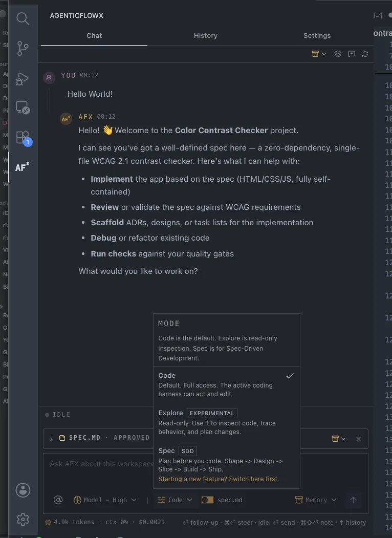Select the AFX AgenticFlowX sidebar icon
The image size is (392, 538).
(23, 167)
